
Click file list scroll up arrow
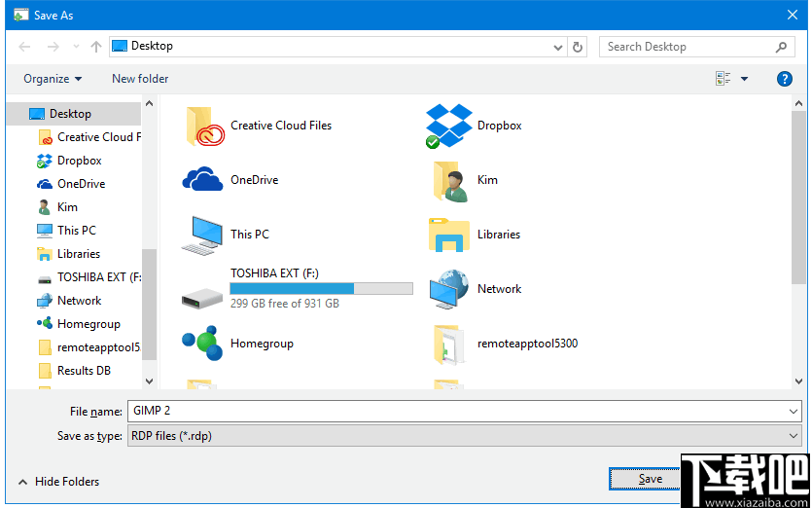click(x=798, y=104)
